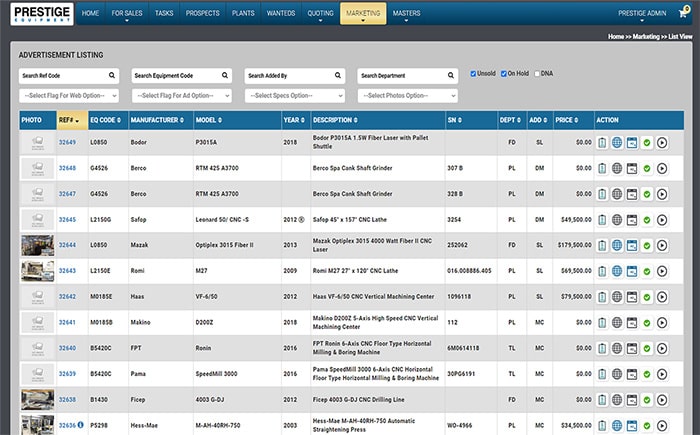
Task: Click globe web icon for ref 32648
Action: coord(617,168)
